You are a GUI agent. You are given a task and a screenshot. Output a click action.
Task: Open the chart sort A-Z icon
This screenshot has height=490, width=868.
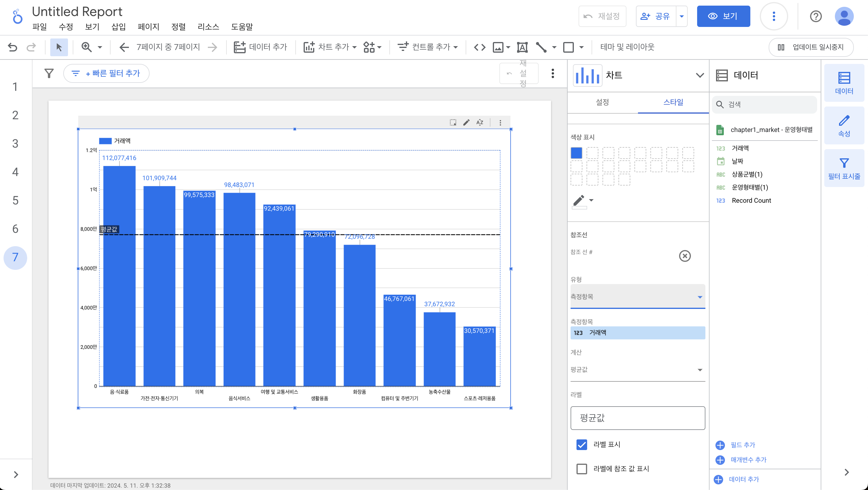(x=480, y=122)
